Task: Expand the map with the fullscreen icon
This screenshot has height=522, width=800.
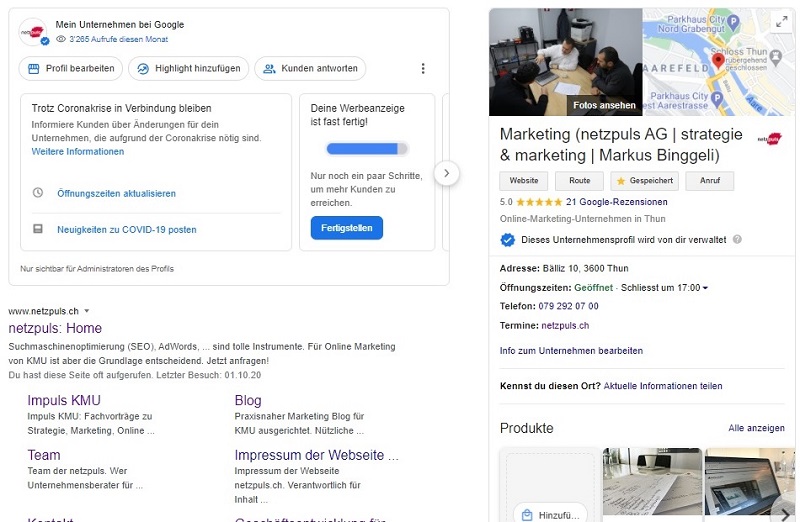Action: point(782,21)
